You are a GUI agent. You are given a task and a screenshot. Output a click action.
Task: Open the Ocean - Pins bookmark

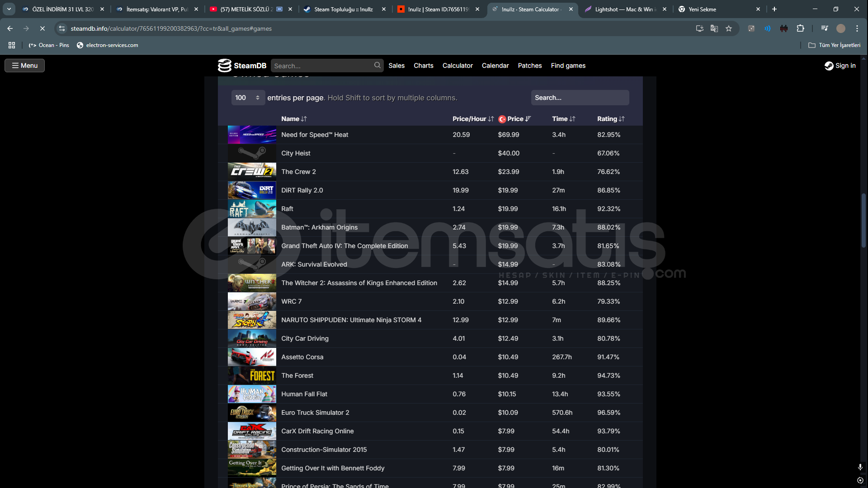pos(49,45)
